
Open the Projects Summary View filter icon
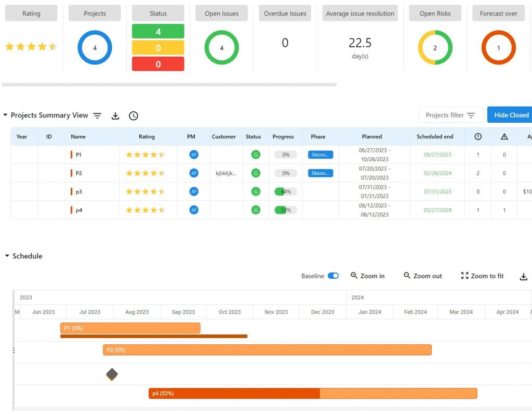[97, 116]
